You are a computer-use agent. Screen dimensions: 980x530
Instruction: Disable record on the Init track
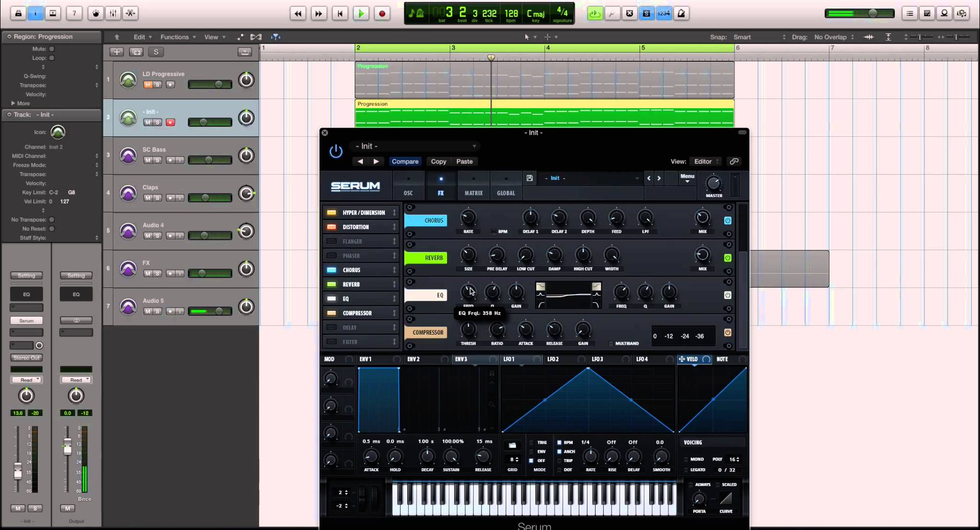(170, 123)
